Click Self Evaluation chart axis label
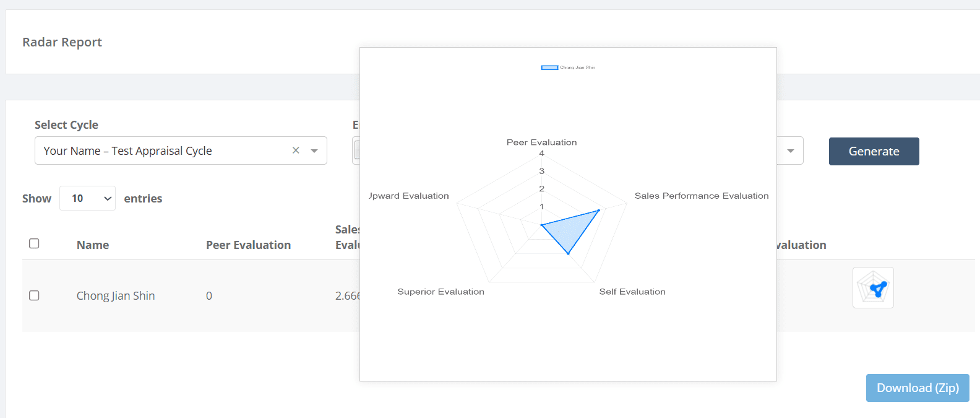This screenshot has height=418, width=980. pos(632,292)
